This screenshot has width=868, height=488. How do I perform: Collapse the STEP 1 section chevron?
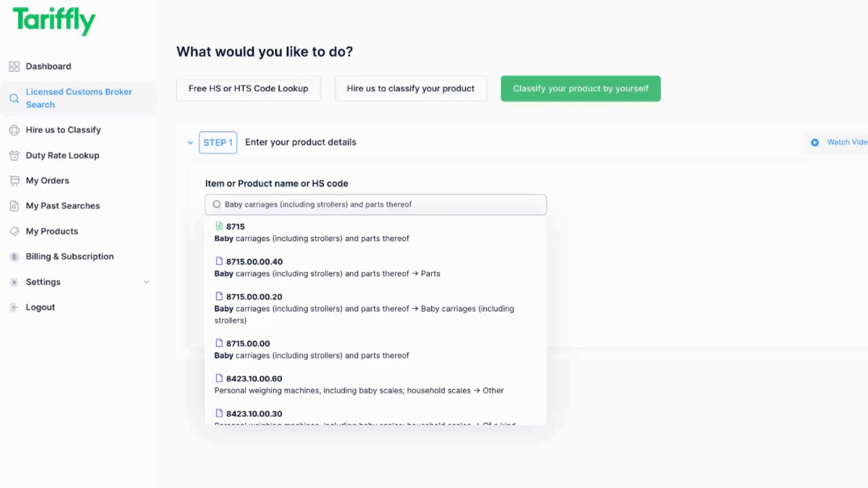pos(190,142)
